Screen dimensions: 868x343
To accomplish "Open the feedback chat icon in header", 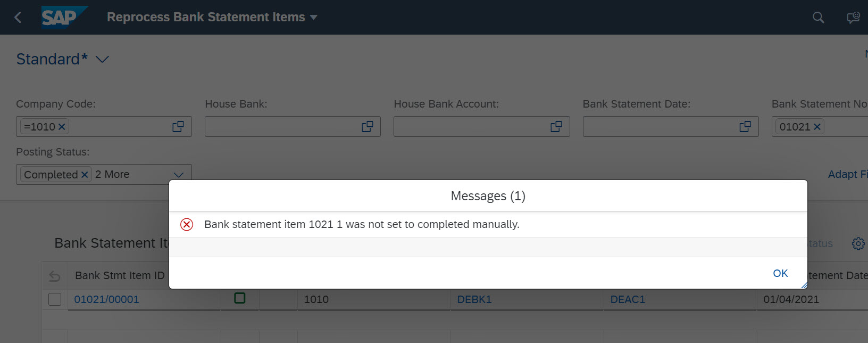I will click(x=854, y=18).
